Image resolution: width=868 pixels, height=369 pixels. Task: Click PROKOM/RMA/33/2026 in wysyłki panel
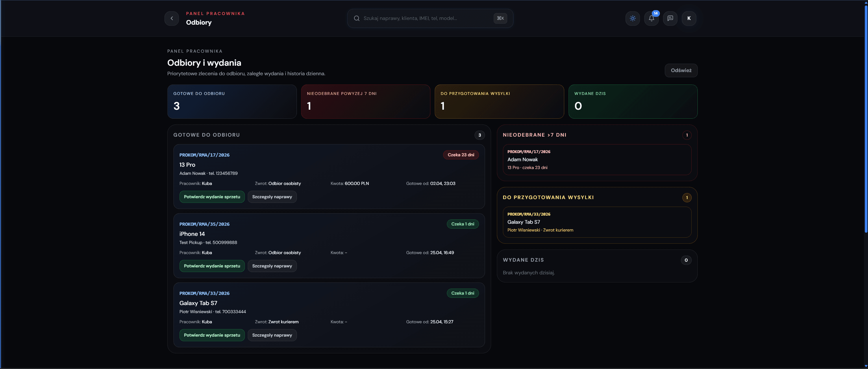coord(529,214)
